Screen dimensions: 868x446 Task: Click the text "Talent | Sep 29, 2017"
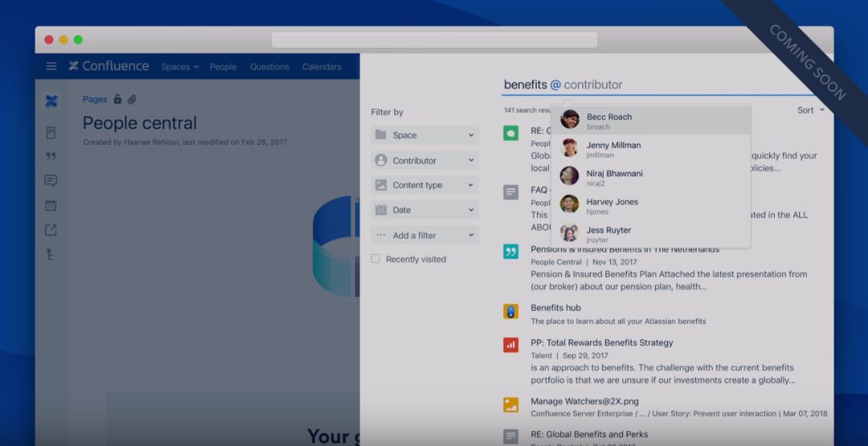click(x=569, y=355)
